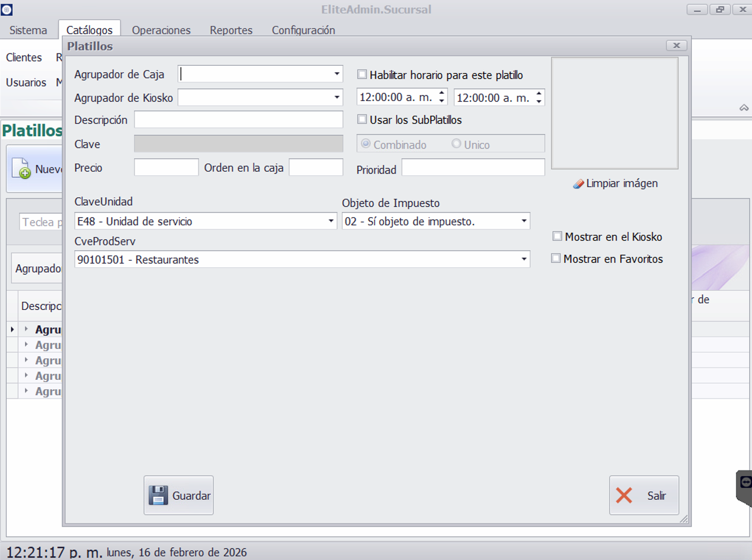
Task: Click the Descripción text field
Action: (238, 119)
